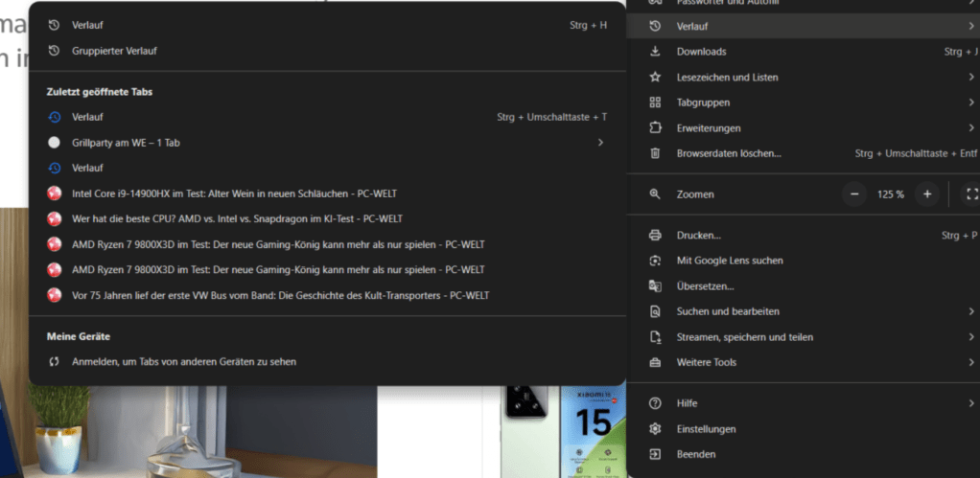Click gear icon beside Einstellungen
The height and width of the screenshot is (478, 980).
click(655, 429)
